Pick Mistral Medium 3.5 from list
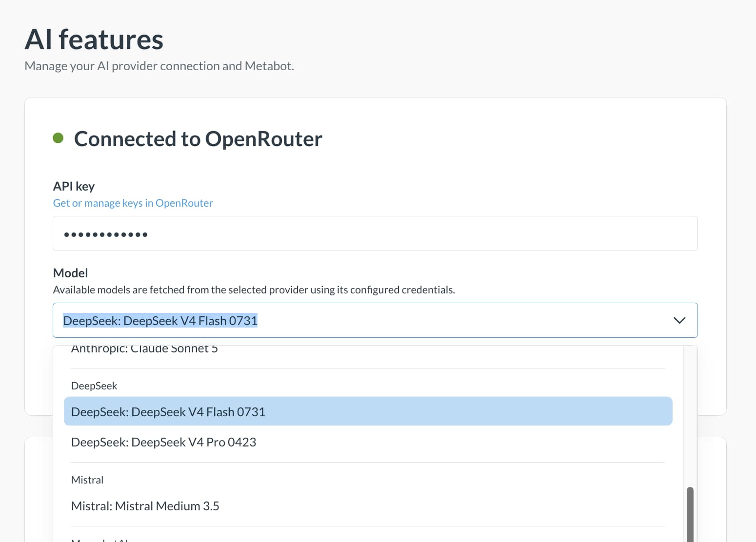Image resolution: width=756 pixels, height=542 pixels. click(368, 506)
